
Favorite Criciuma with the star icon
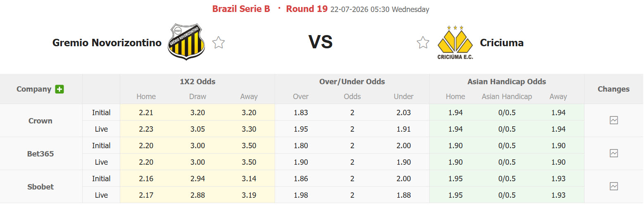(423, 43)
